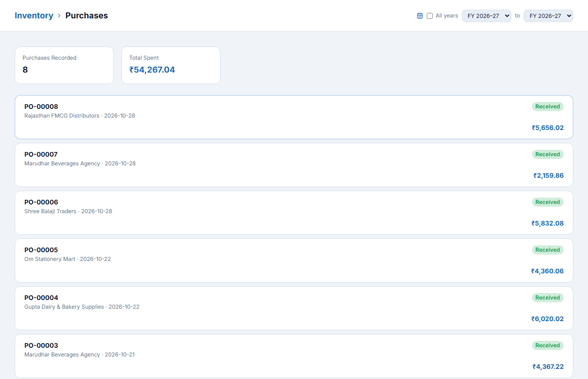Click the Received badge on PO-00008
Image resolution: width=588 pixels, height=379 pixels.
point(548,107)
